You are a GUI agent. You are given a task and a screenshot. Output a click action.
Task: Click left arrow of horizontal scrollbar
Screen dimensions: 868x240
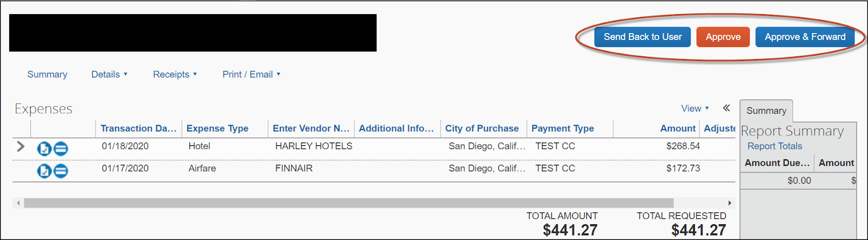(x=18, y=203)
